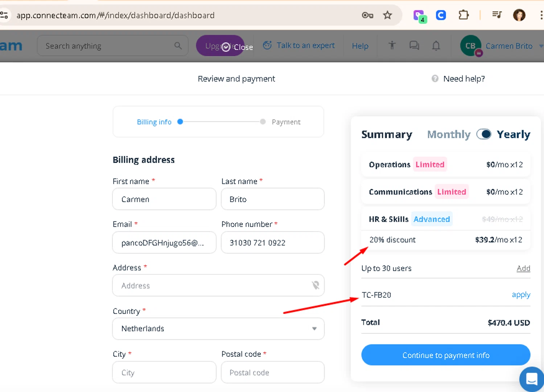
Task: Open the accessibility person icon
Action: (392, 45)
